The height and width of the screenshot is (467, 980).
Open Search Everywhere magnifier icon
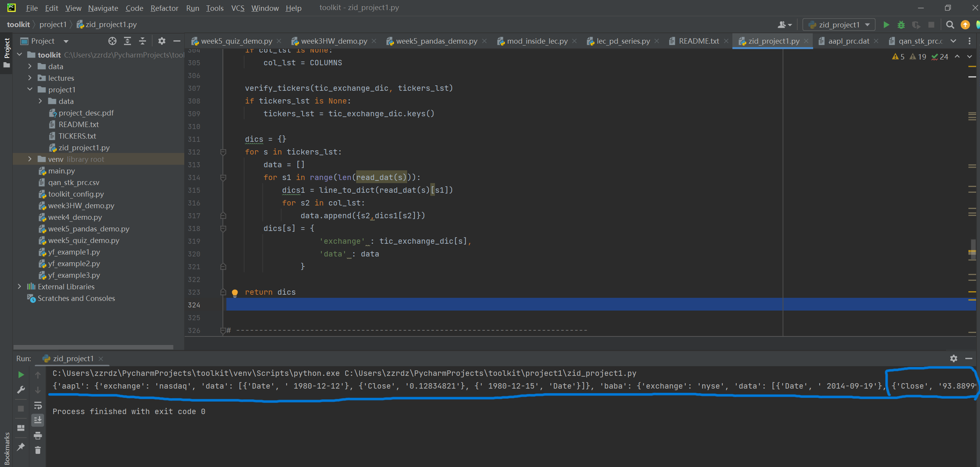coord(950,25)
